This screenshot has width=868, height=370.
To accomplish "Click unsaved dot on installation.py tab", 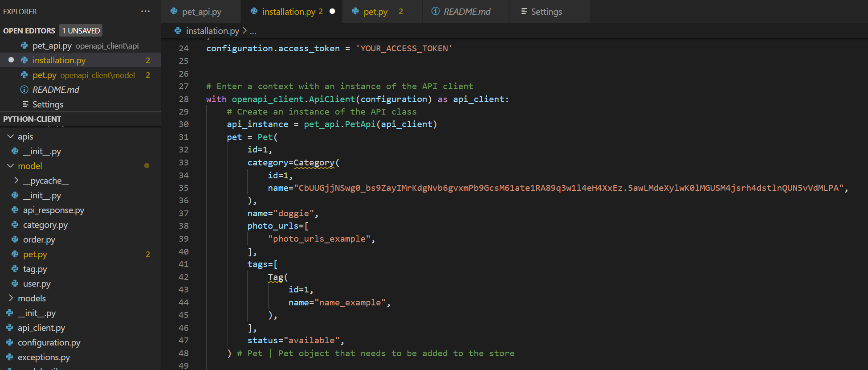I will pos(332,11).
